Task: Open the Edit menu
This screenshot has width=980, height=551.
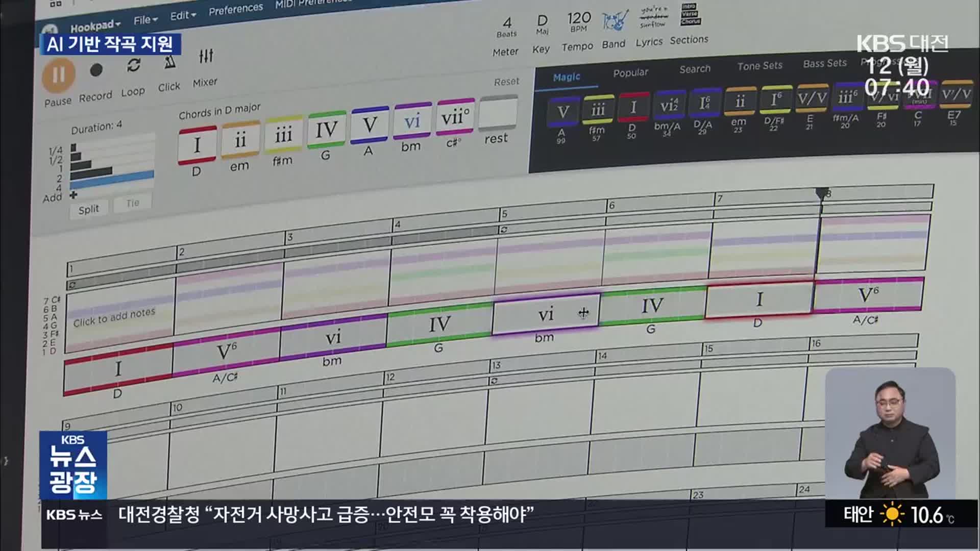Action: click(x=183, y=15)
